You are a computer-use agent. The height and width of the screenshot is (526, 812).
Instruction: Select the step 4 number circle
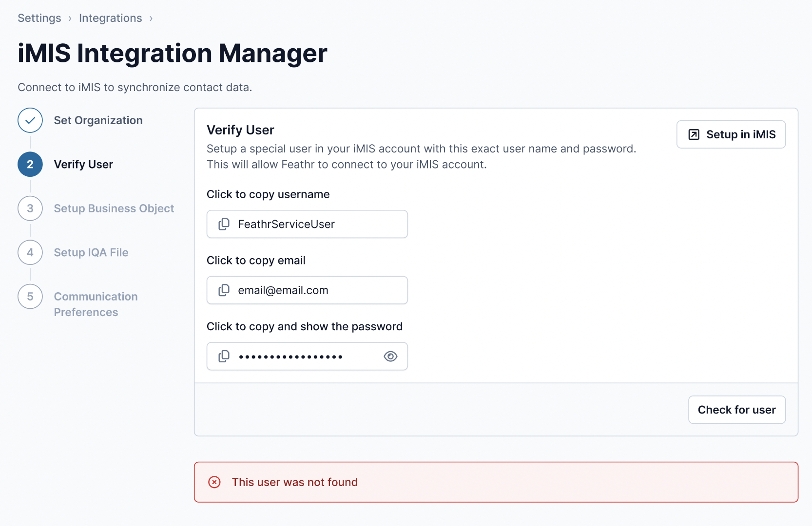tap(30, 252)
